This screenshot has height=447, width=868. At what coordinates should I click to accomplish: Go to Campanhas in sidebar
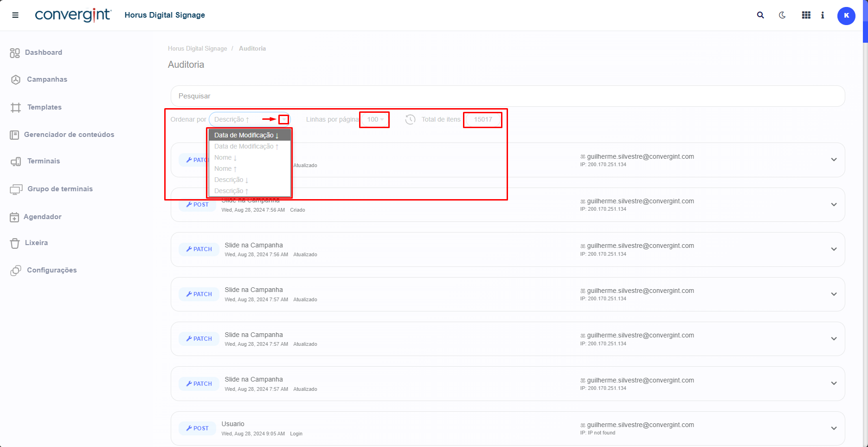tap(47, 79)
